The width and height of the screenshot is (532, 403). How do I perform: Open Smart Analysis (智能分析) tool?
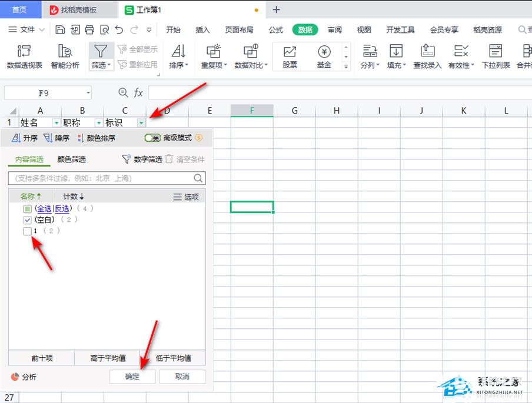click(x=65, y=56)
